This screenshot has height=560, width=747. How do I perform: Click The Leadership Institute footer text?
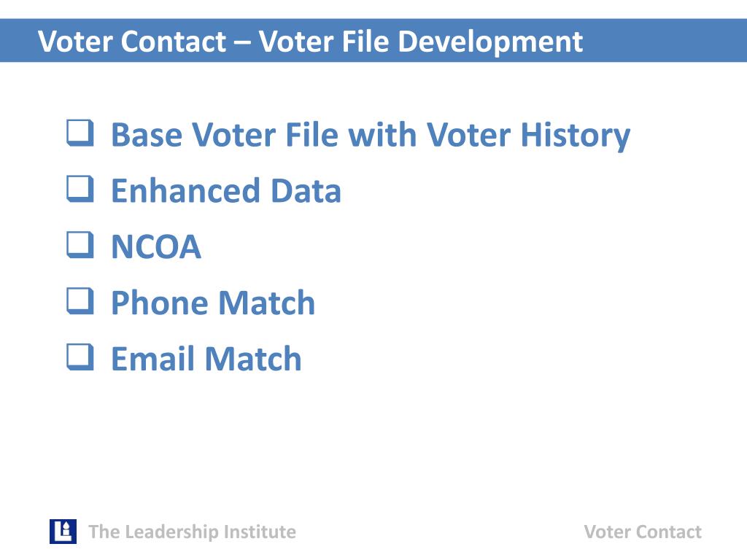(x=192, y=532)
